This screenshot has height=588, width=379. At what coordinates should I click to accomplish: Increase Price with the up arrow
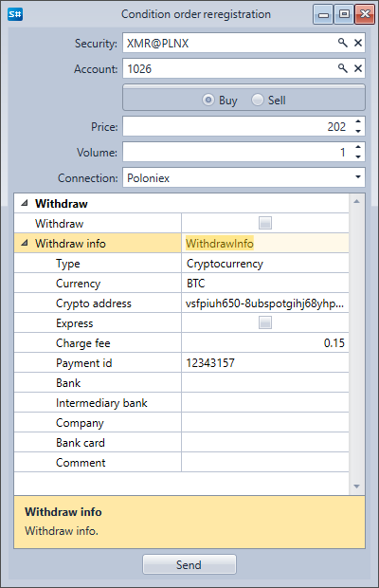358,122
